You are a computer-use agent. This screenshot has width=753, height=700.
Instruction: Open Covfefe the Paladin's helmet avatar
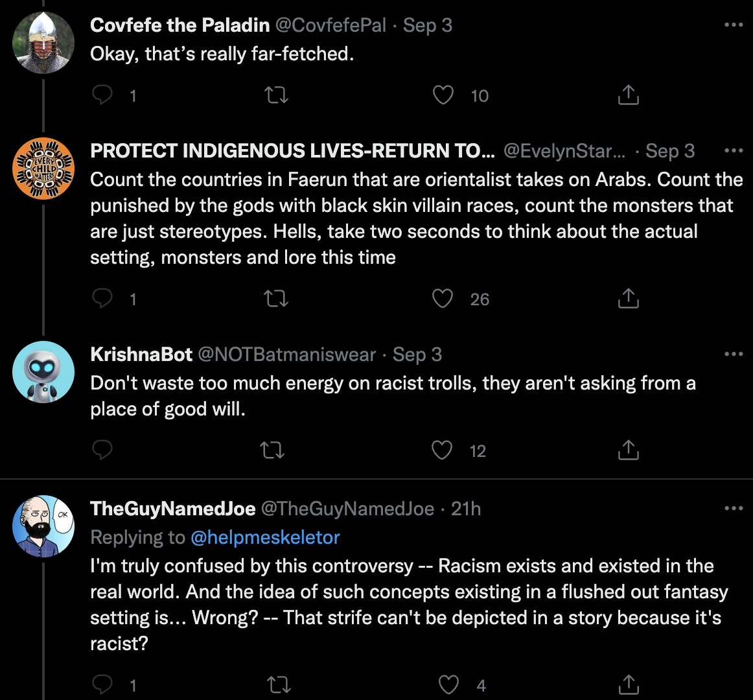pyautogui.click(x=43, y=43)
